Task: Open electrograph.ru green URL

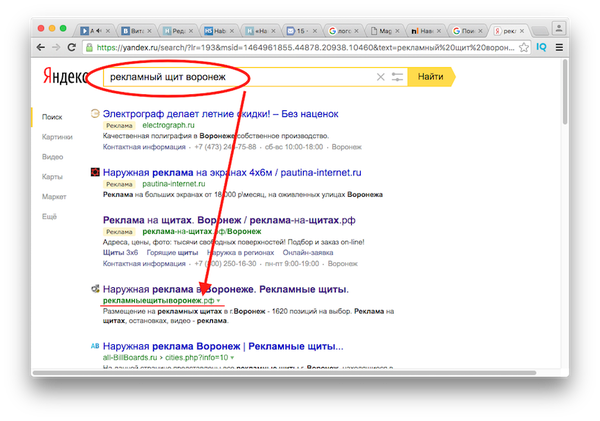Action: coord(168,125)
